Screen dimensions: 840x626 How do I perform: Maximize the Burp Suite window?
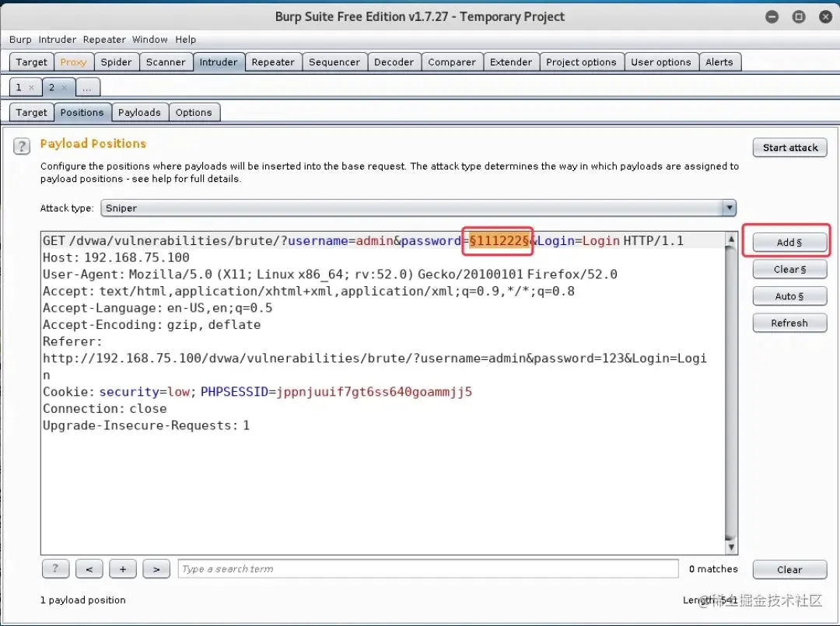(799, 16)
